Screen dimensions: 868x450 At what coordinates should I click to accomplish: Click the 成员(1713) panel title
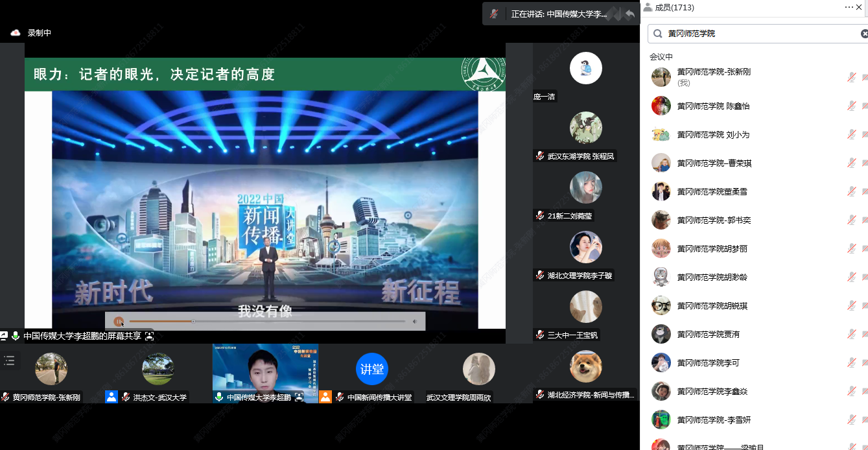click(x=674, y=7)
